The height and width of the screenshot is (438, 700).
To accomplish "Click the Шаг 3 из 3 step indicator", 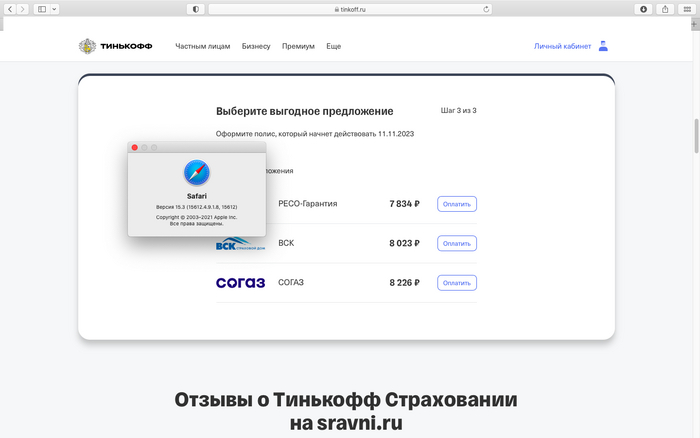I will [x=458, y=110].
